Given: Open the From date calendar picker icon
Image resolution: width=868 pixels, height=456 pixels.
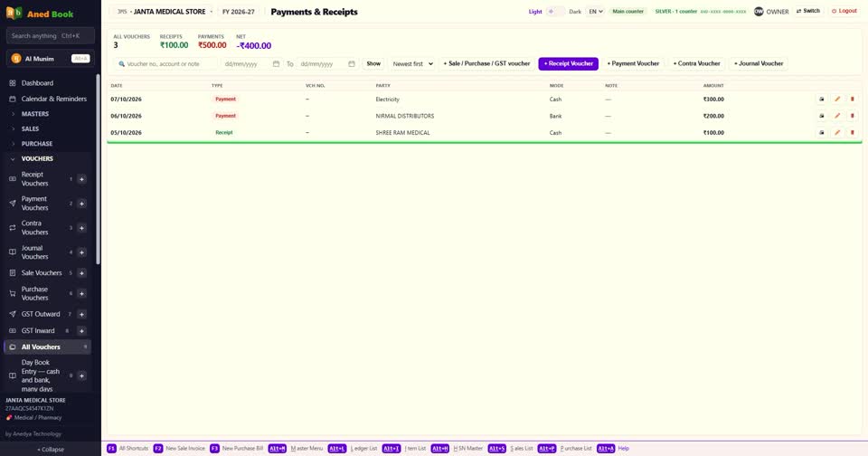Looking at the screenshot, I should 277,63.
